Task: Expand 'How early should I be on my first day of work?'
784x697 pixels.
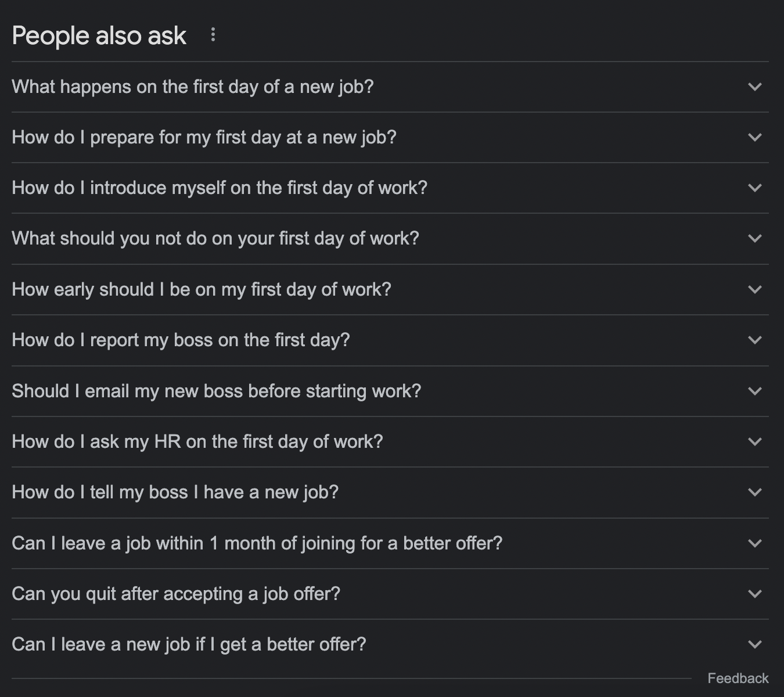Action: point(754,289)
